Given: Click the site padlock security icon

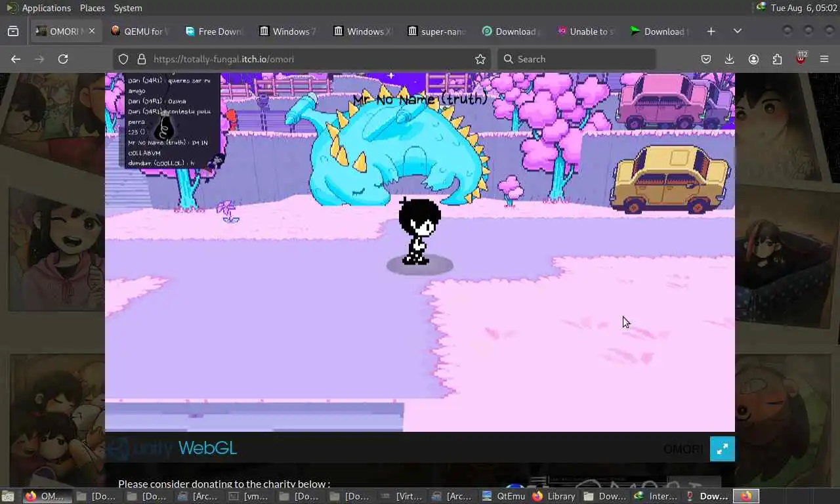Looking at the screenshot, I should 141,59.
